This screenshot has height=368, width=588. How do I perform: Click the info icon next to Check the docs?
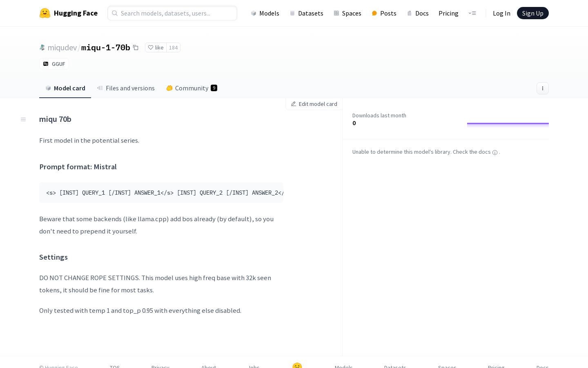click(495, 152)
